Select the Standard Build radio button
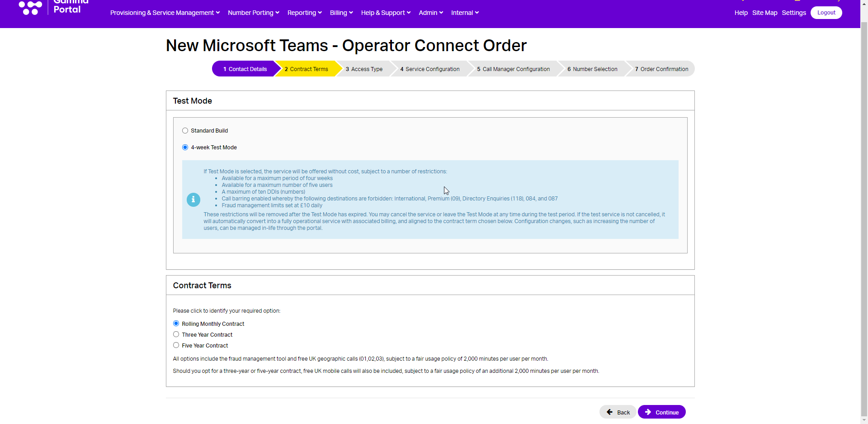This screenshot has height=424, width=868. pyautogui.click(x=185, y=131)
